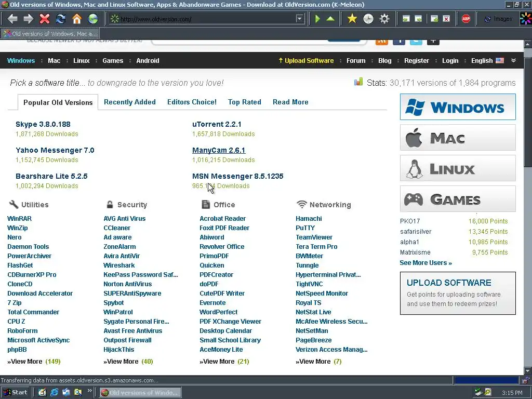
Task: Click the Forward arrow toolbar icon
Action: pyautogui.click(x=29, y=19)
